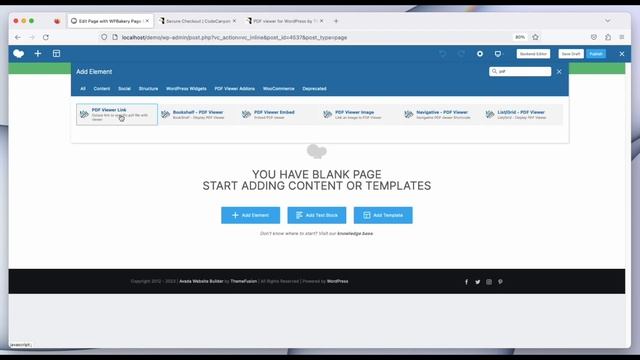Add the PDF Viewer Image element
640x360 pixels.
click(x=360, y=114)
